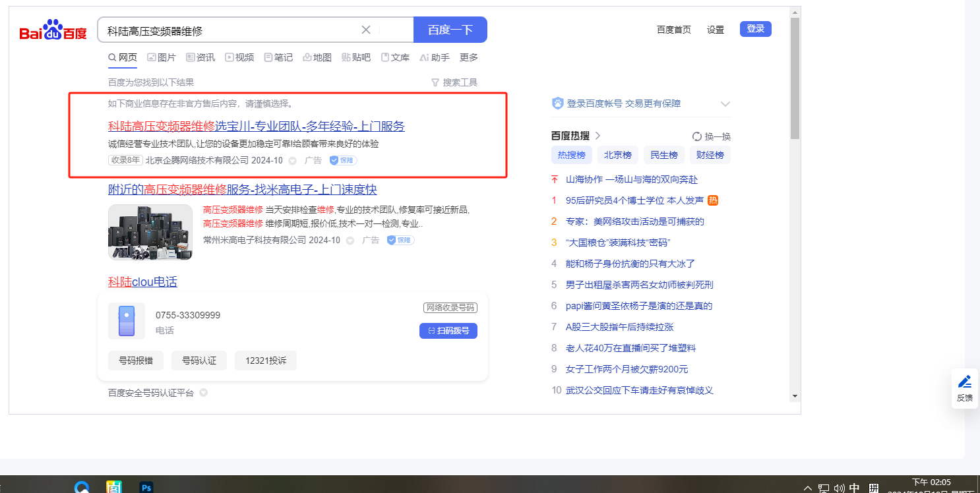This screenshot has height=493, width=980.
Task: Click the 号码认证 button
Action: coord(199,361)
